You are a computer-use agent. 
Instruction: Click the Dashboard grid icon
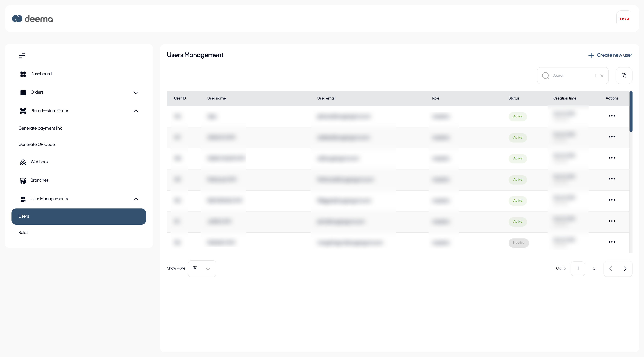click(23, 74)
